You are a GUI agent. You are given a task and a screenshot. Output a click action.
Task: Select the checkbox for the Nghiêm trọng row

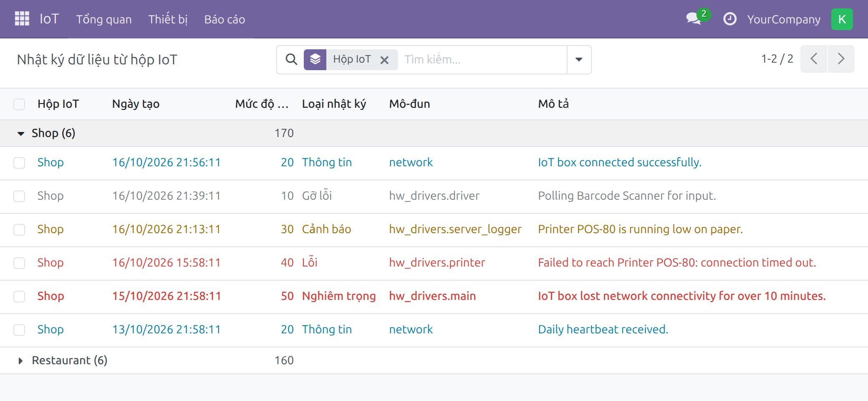click(19, 296)
